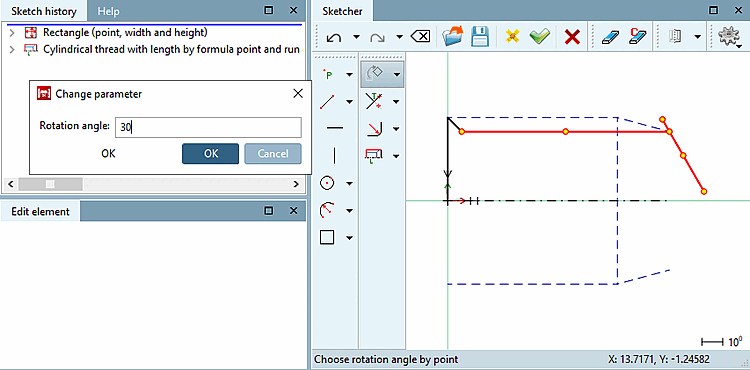Open the diagonal line tool dropdown arrow
The height and width of the screenshot is (370, 750).
click(x=349, y=102)
